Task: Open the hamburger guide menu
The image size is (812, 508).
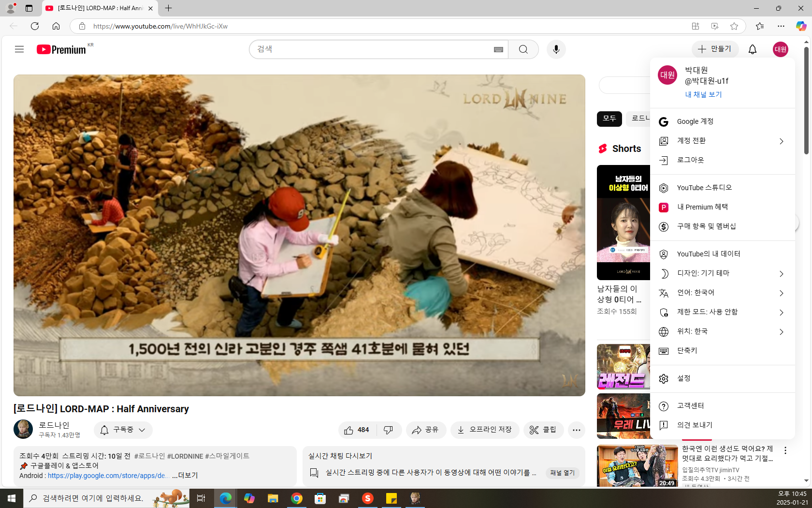Action: point(19,49)
